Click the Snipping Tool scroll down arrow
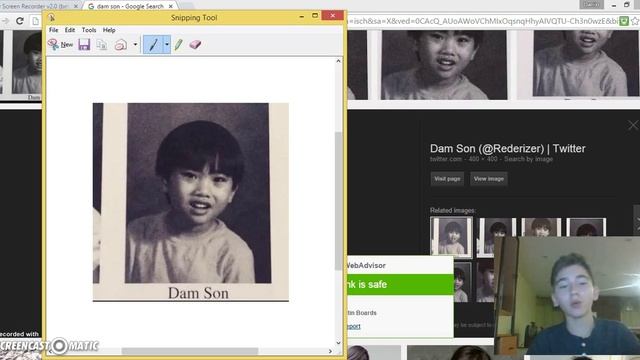 pos(338,343)
